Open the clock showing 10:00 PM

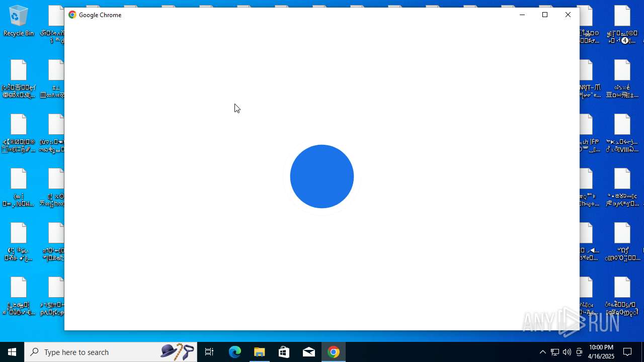[601, 352]
